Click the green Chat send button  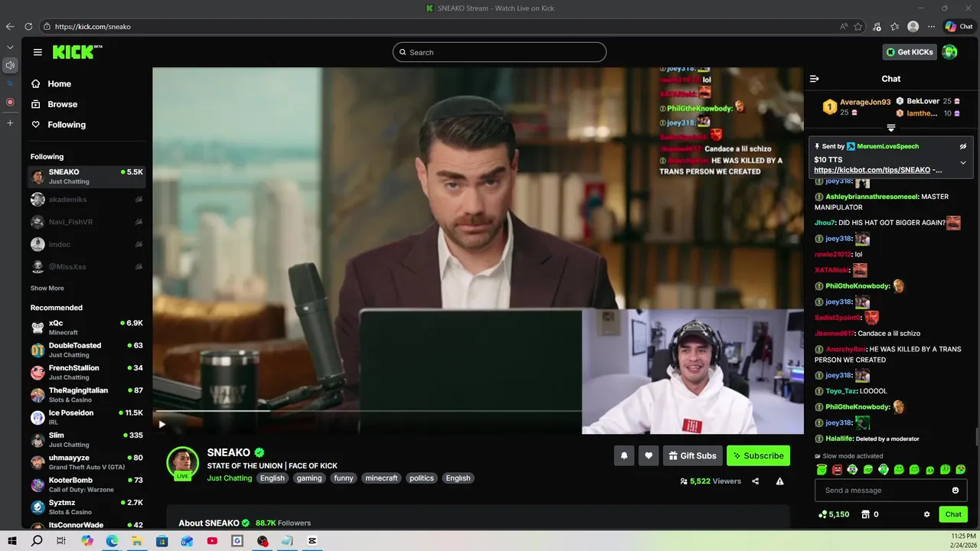click(953, 514)
